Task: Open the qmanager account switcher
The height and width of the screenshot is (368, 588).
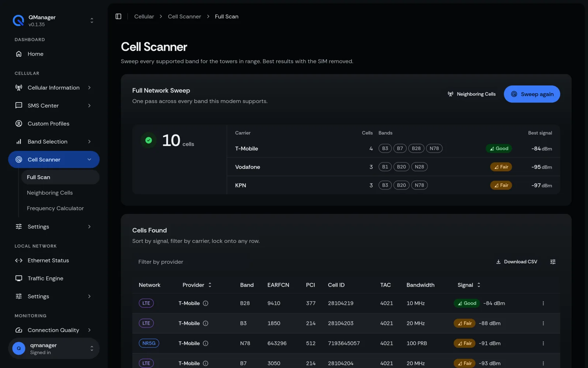Action: click(x=54, y=348)
